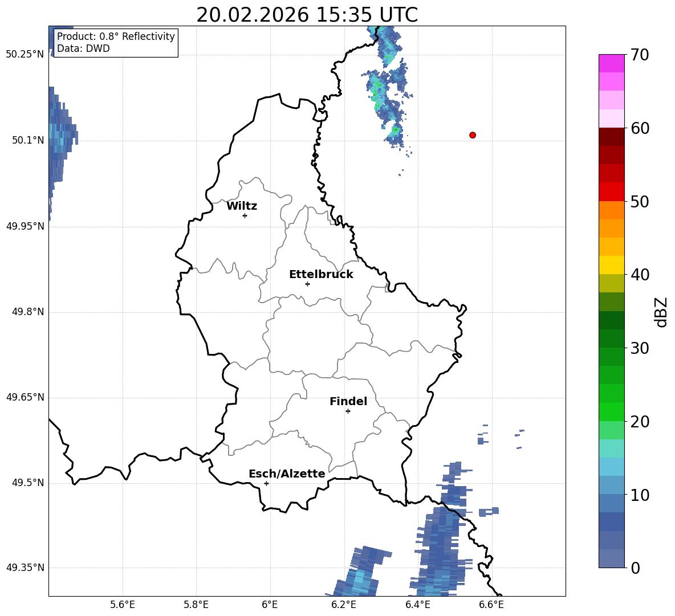675x616 pixels.
Task: Click the colorbar tick label 20
Action: click(640, 422)
